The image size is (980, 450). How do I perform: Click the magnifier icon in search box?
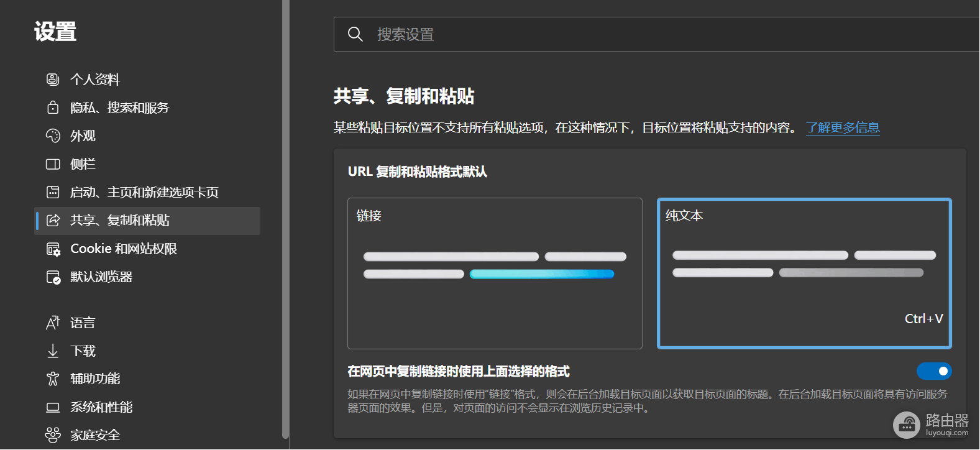[355, 34]
